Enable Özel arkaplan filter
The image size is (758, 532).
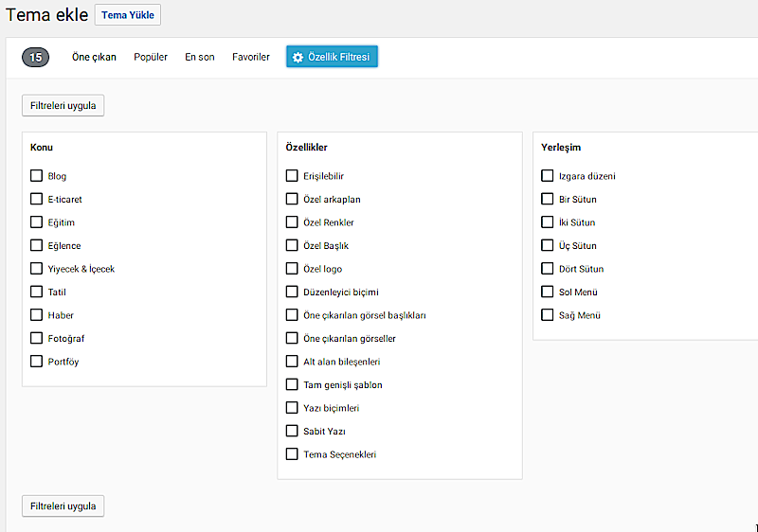(x=292, y=199)
